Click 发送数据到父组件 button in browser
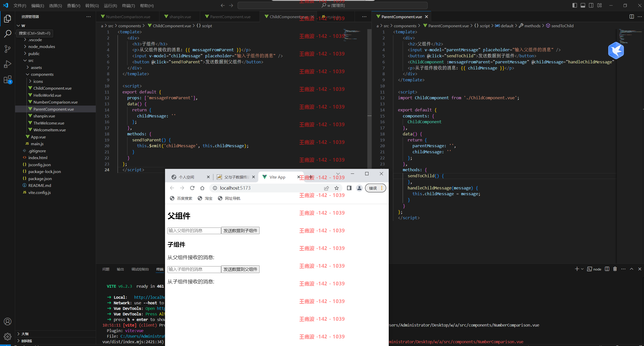The height and width of the screenshot is (346, 644). point(240,269)
